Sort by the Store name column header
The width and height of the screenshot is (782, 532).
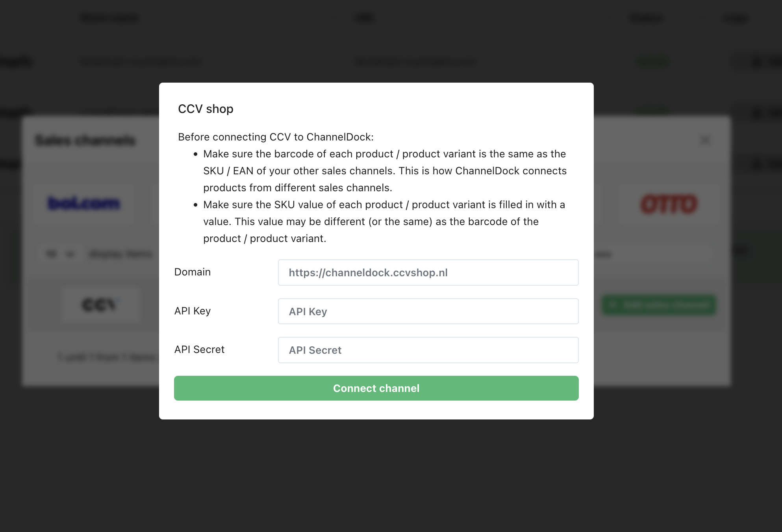109,18
